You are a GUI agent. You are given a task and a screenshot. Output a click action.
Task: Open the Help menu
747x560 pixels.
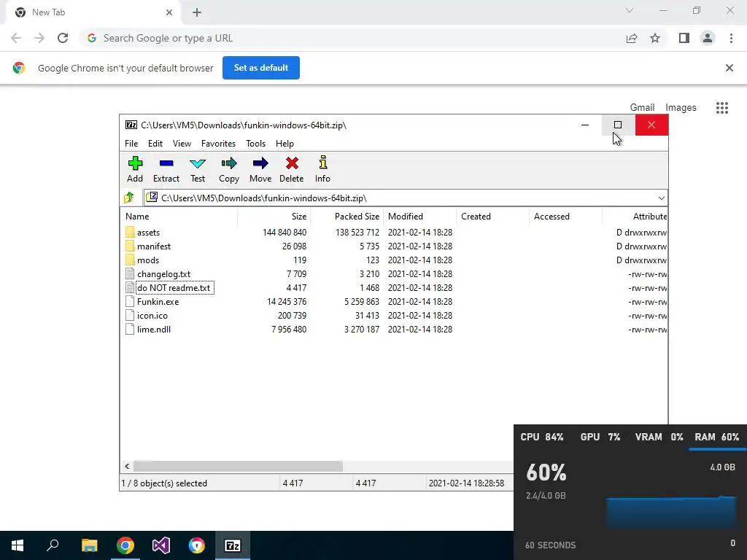coord(285,144)
